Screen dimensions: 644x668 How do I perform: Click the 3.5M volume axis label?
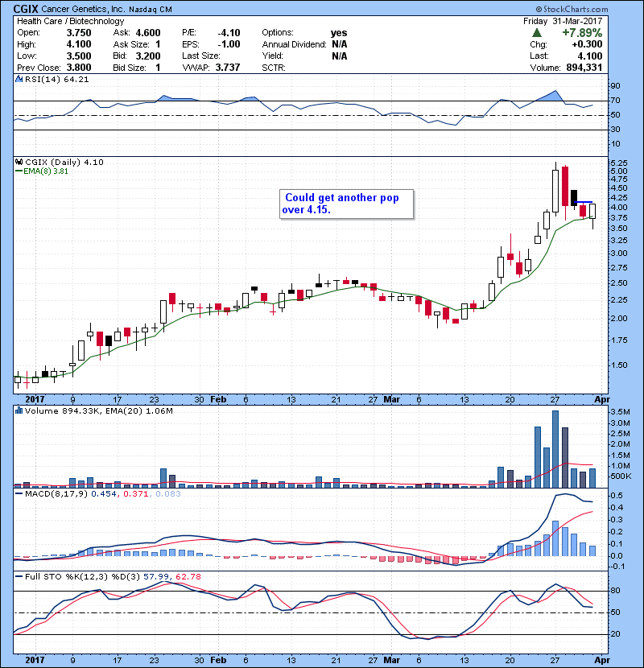pos(620,411)
